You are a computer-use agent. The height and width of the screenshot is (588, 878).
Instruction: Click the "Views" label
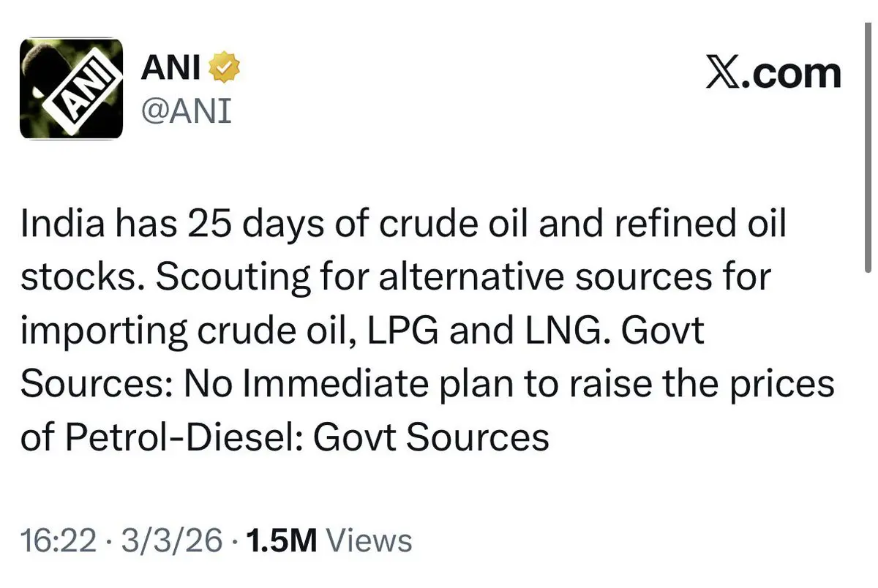coord(368,541)
